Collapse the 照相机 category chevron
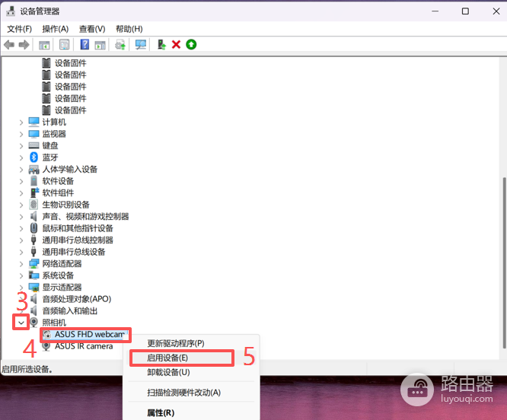The width and height of the screenshot is (507, 420). click(x=21, y=323)
